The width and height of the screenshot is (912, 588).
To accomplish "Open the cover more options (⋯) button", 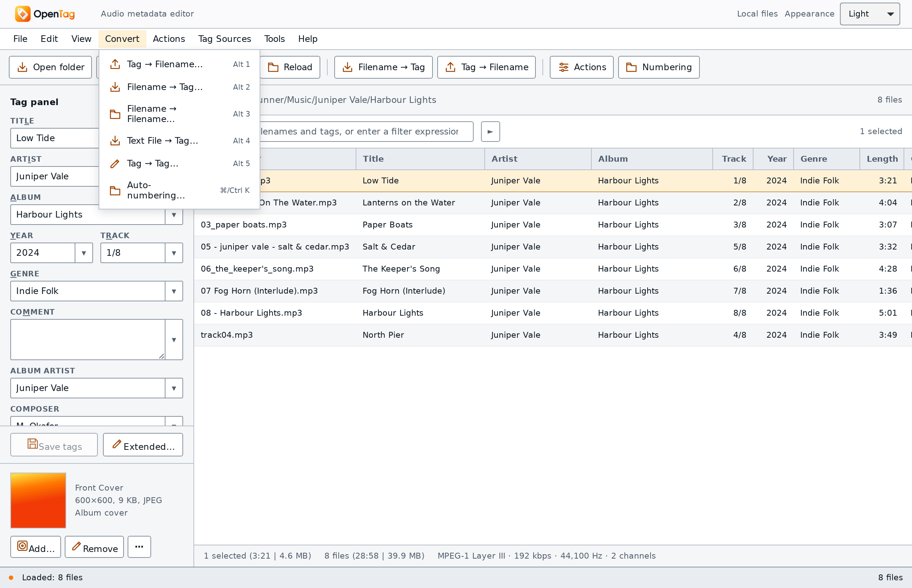I will (139, 547).
